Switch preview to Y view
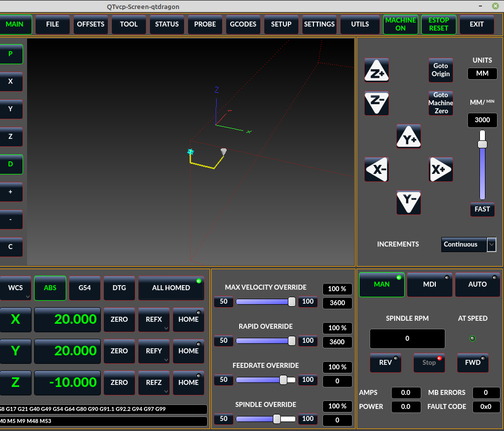Image resolution: width=504 pixels, height=431 pixels. click(11, 109)
